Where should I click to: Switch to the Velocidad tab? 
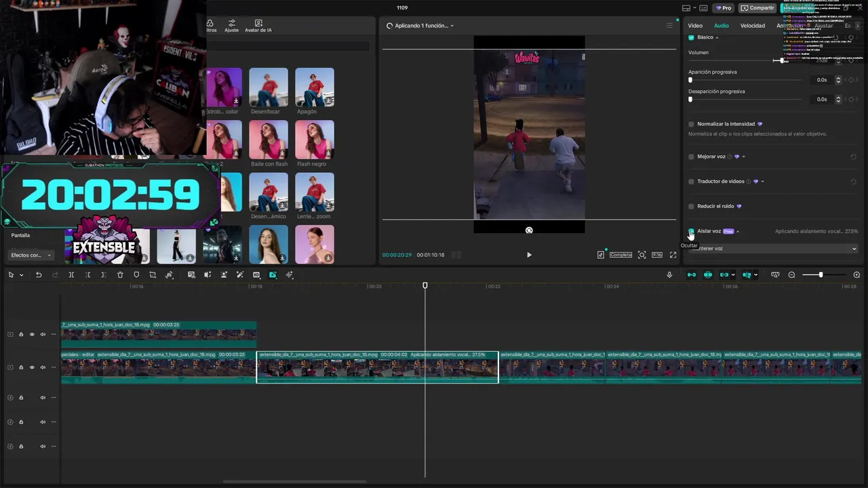753,26
